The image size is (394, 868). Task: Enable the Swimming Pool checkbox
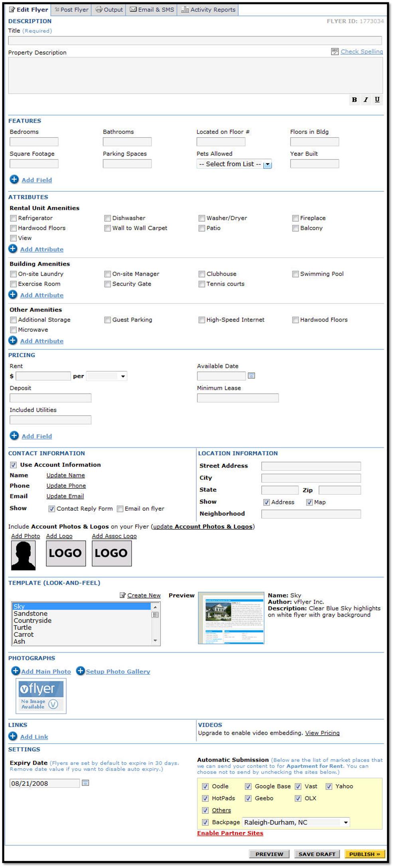coord(295,274)
